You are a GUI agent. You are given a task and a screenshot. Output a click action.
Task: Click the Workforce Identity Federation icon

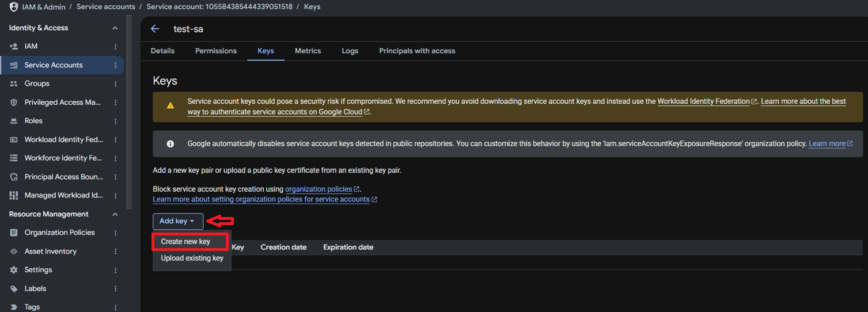(x=14, y=158)
